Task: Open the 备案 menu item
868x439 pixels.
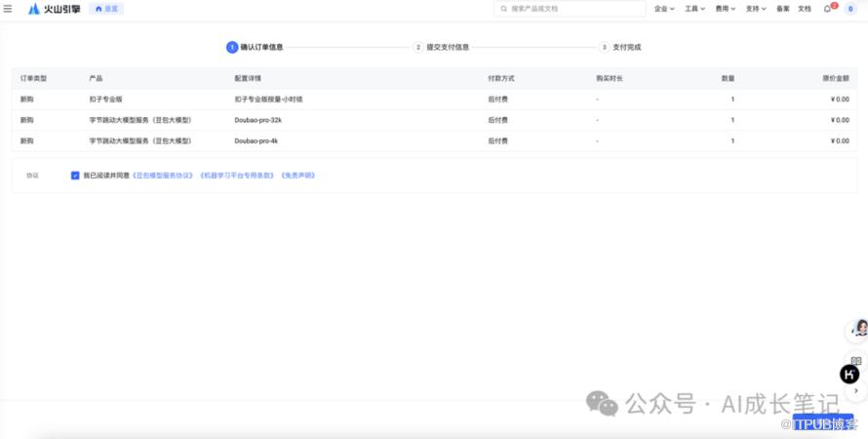Action: (783, 9)
